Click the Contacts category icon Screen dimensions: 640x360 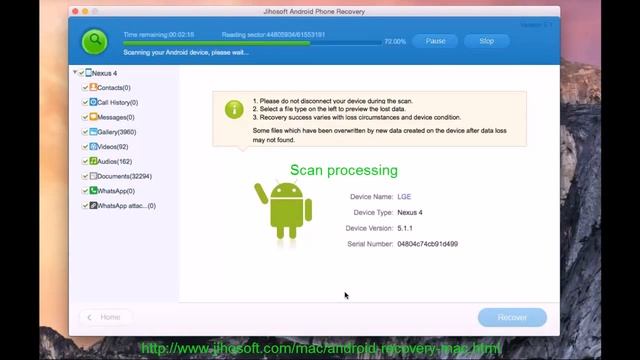[x=93, y=87]
